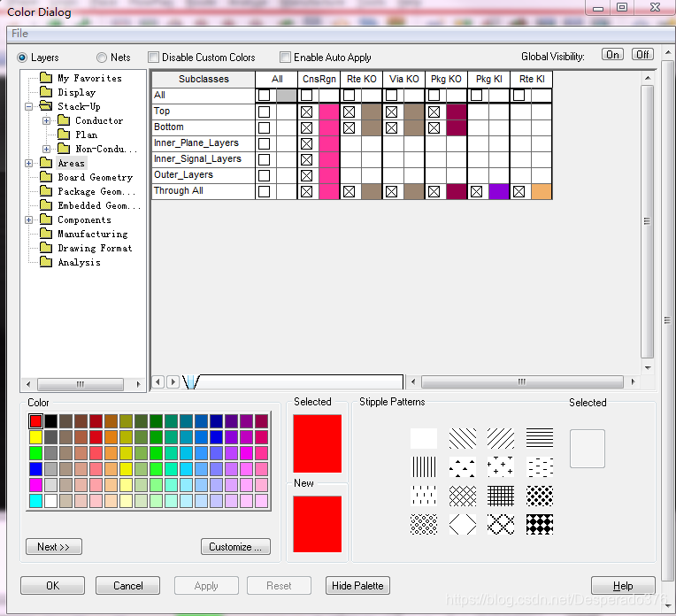Choose the solid checkered diamond stipple pattern
The height and width of the screenshot is (616, 676).
pos(540,524)
